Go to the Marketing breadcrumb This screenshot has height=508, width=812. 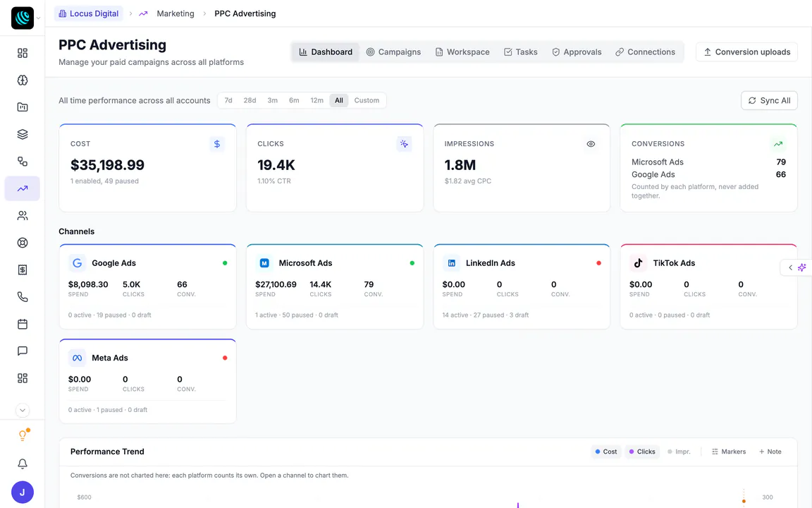[175, 13]
